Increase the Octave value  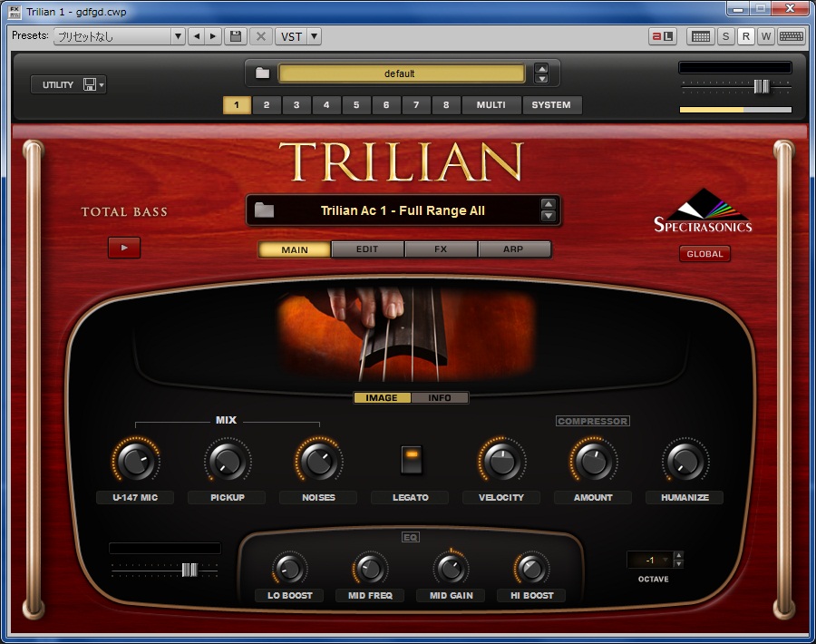678,555
